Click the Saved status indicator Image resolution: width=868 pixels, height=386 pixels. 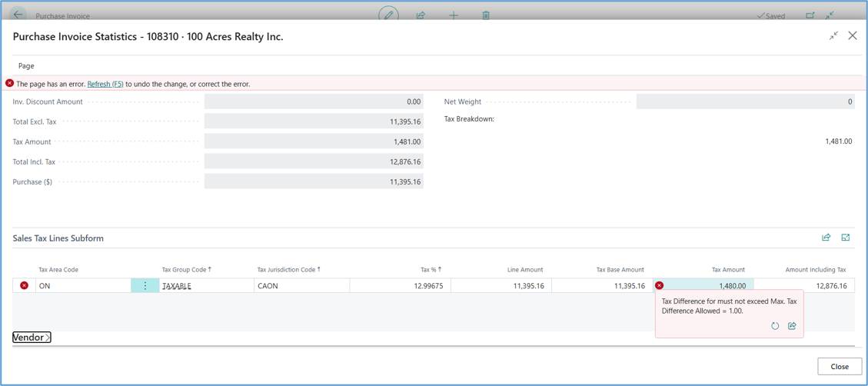click(770, 16)
